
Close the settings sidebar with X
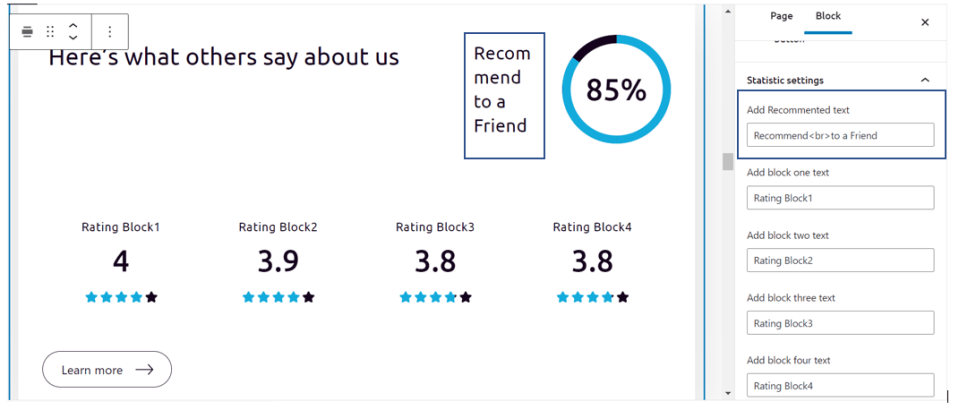pos(924,22)
